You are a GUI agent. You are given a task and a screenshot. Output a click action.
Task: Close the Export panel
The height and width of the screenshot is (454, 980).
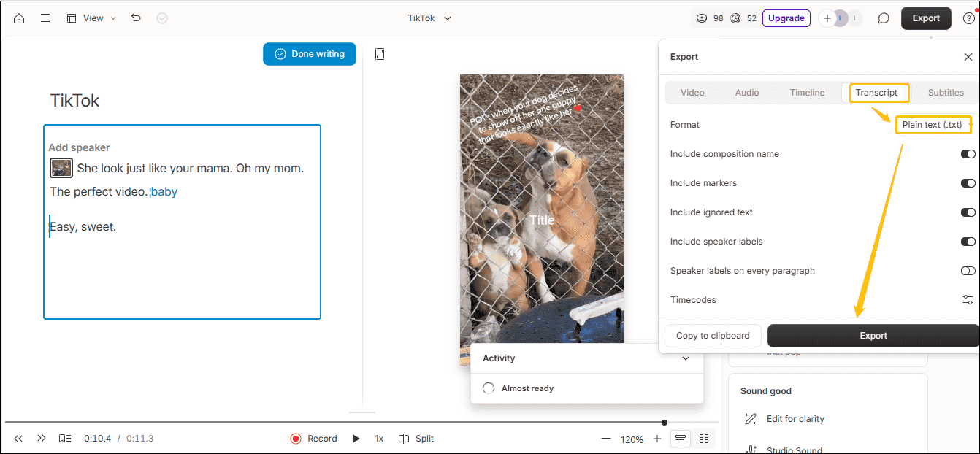pos(968,57)
